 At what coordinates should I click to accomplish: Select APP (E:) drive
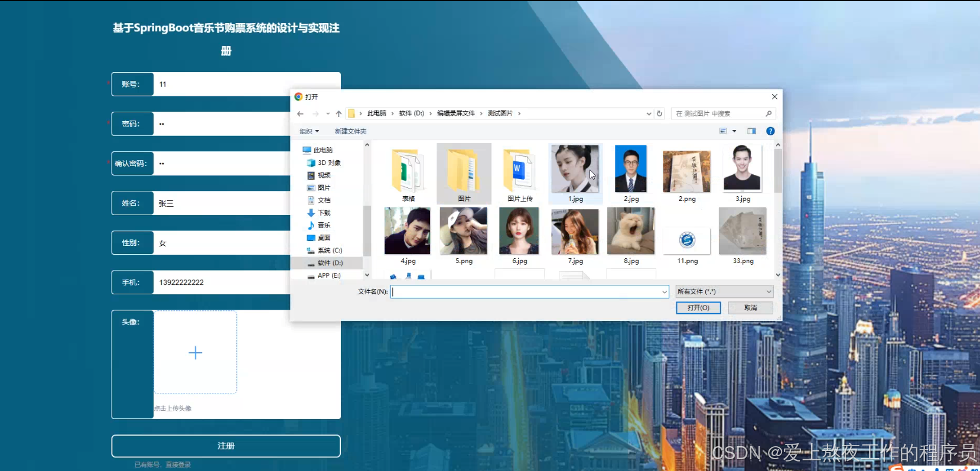pos(324,275)
